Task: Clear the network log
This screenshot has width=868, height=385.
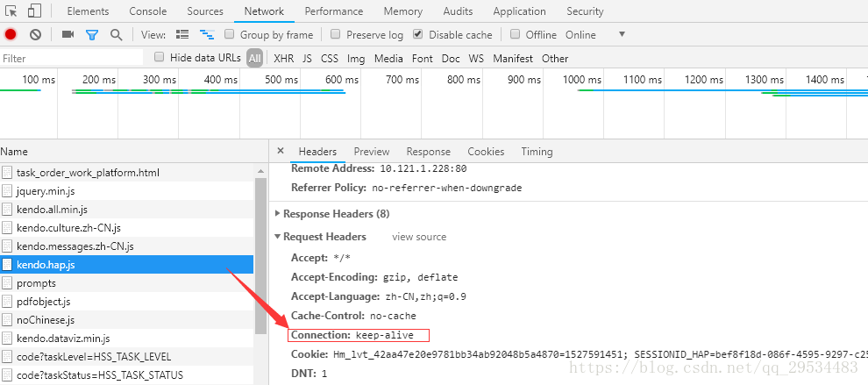Action: [35, 34]
